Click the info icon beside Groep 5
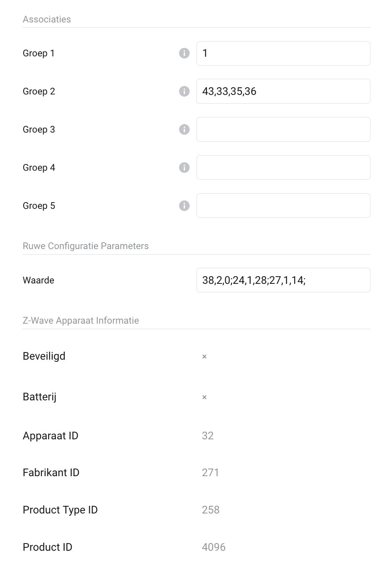392x577 pixels. tap(184, 206)
